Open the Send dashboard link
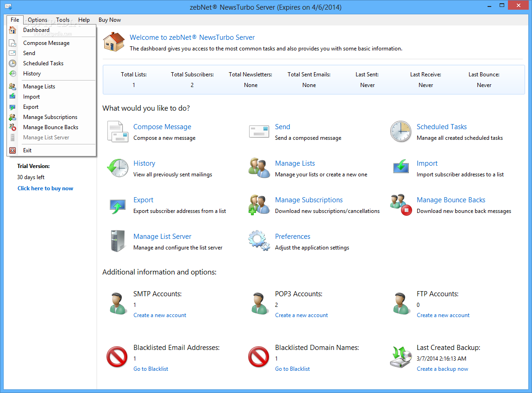 point(282,127)
